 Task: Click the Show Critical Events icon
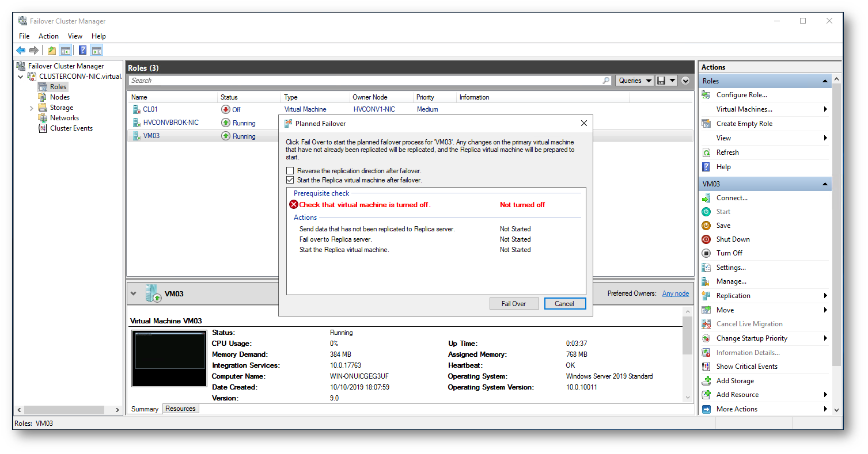click(706, 367)
